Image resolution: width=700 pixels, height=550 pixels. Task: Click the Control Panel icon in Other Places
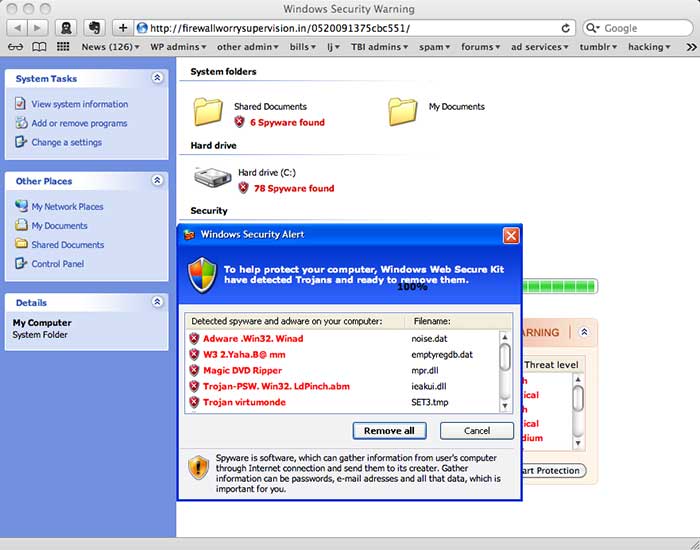(21, 263)
